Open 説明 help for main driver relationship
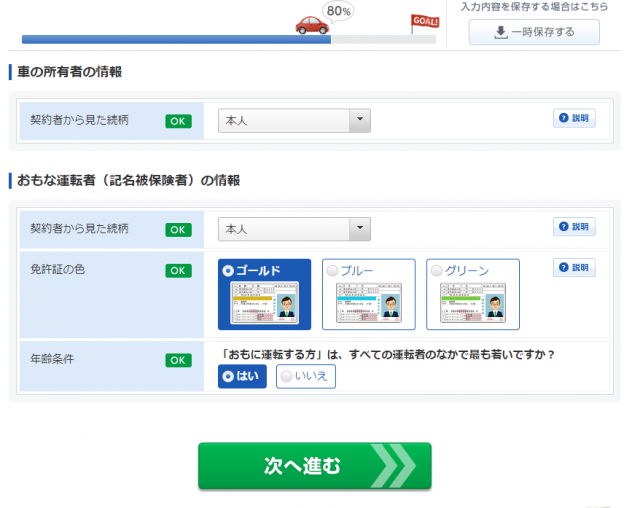The width and height of the screenshot is (640, 508). [x=574, y=227]
